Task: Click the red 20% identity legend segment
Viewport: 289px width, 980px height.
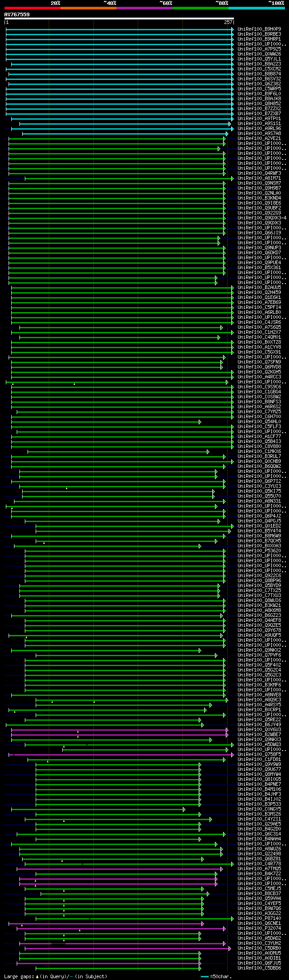Action: click(x=32, y=8)
